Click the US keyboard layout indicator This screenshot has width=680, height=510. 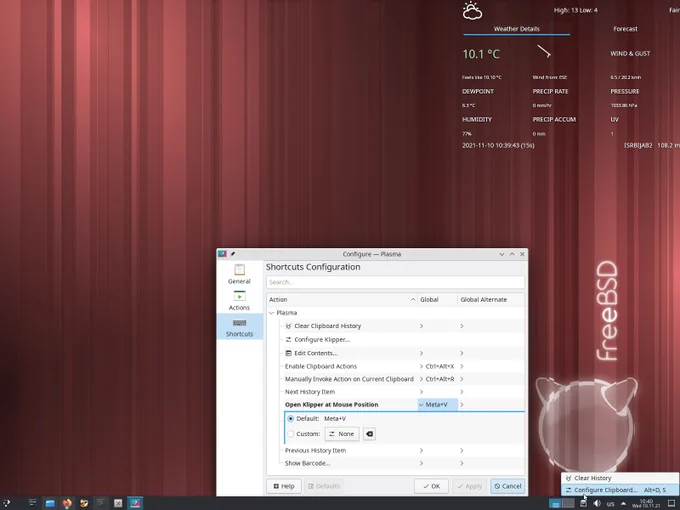(x=611, y=504)
